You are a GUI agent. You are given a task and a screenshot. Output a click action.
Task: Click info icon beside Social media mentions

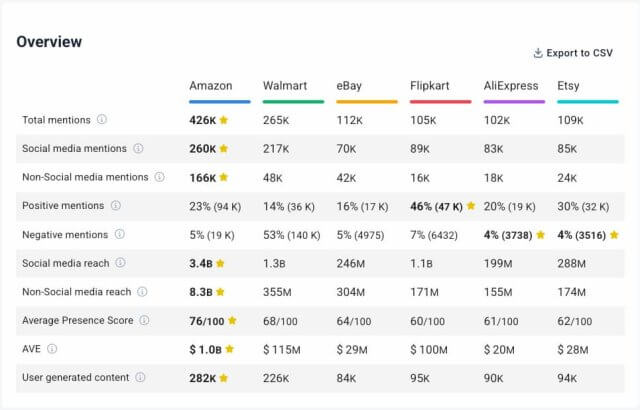(x=138, y=149)
